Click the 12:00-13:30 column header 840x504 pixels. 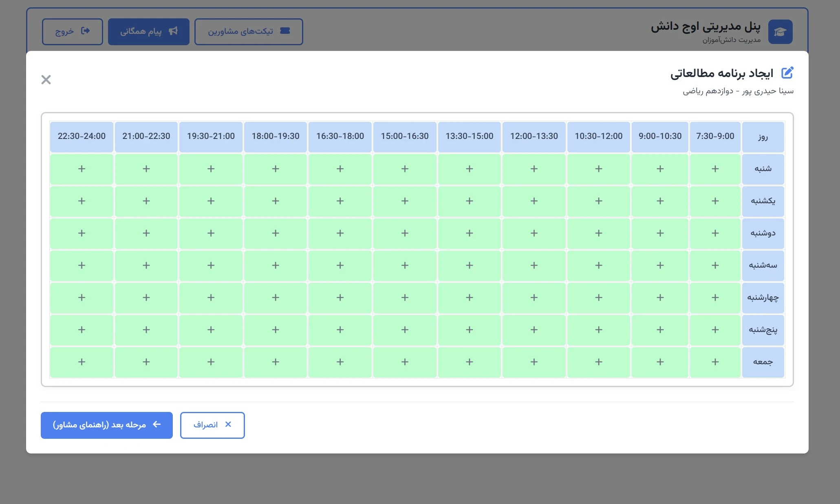[534, 136]
